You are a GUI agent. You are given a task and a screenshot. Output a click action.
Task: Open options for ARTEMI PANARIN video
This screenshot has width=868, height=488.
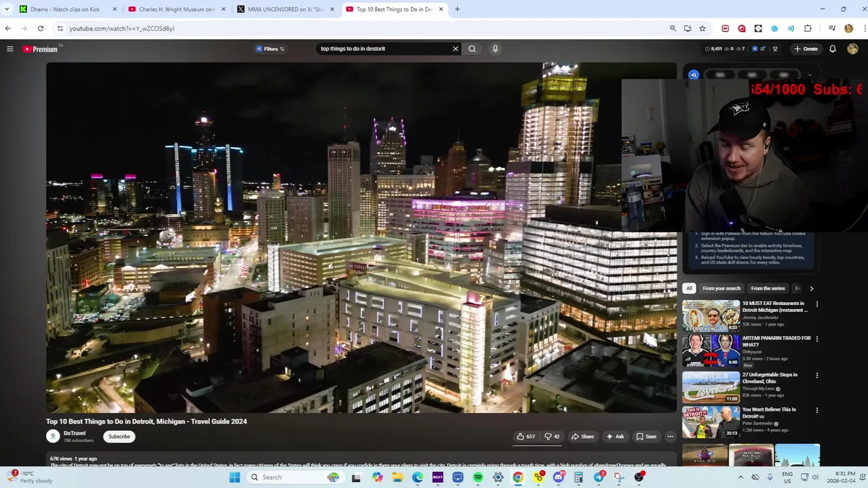tap(816, 339)
